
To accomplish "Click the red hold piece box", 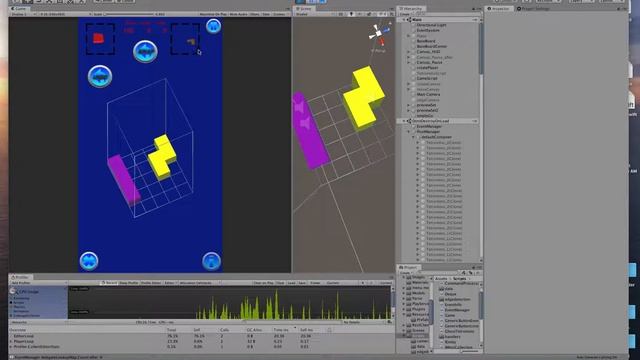I will [100, 39].
